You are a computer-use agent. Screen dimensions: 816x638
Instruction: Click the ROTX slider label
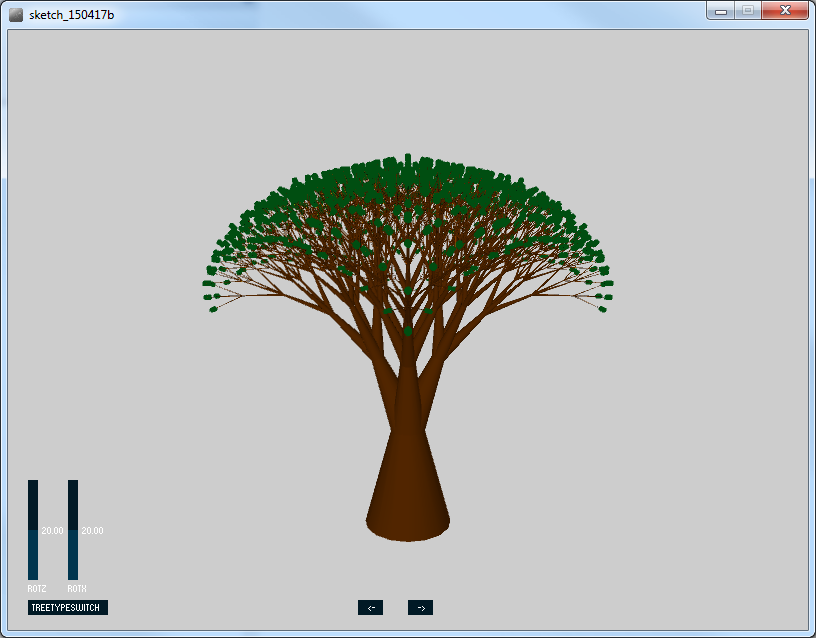pyautogui.click(x=77, y=589)
